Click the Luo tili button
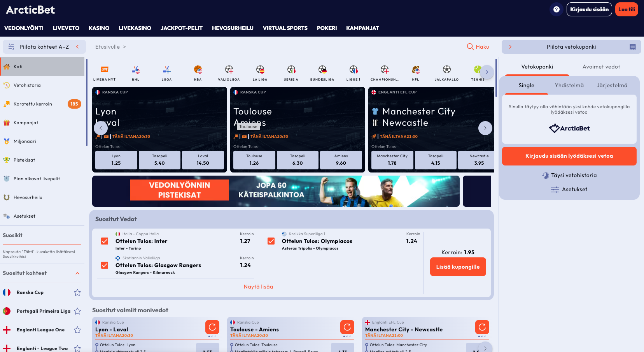This screenshot has height=352, width=644. [626, 9]
